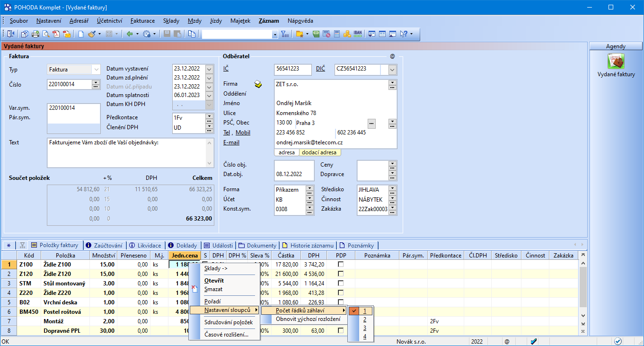Switch to dodací adresa tab
This screenshot has height=346, width=644.
(x=319, y=152)
